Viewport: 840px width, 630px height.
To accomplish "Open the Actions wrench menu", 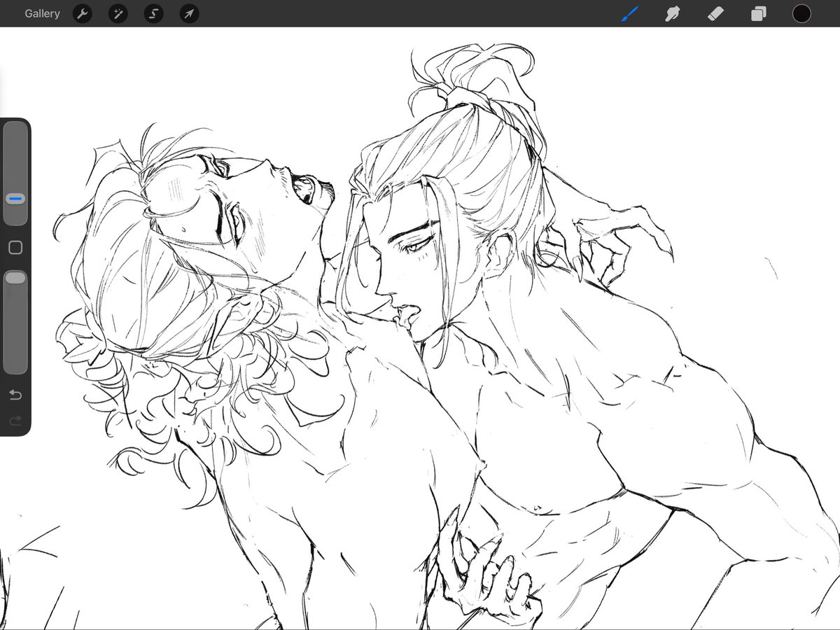I will click(x=83, y=13).
